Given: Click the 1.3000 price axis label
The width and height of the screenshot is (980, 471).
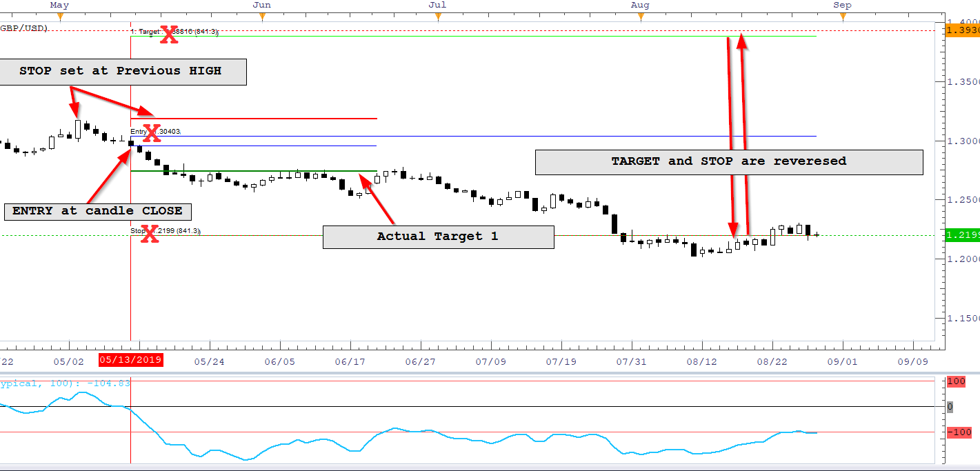Looking at the screenshot, I should click(964, 141).
